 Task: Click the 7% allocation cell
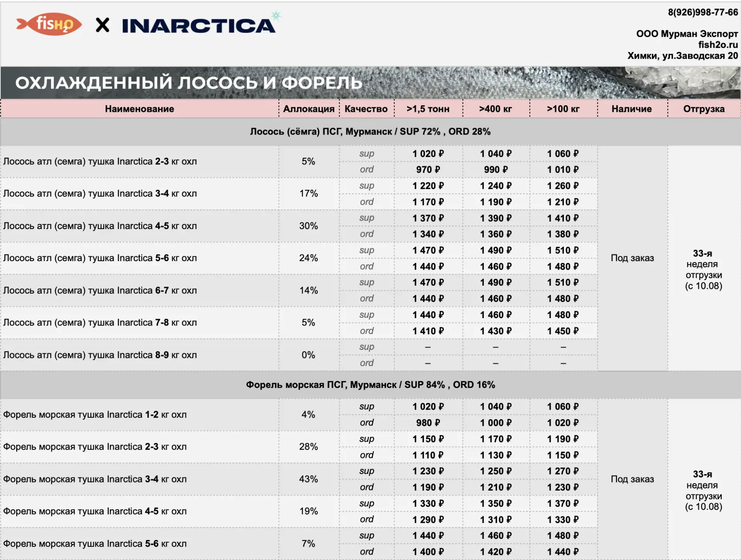[309, 543]
